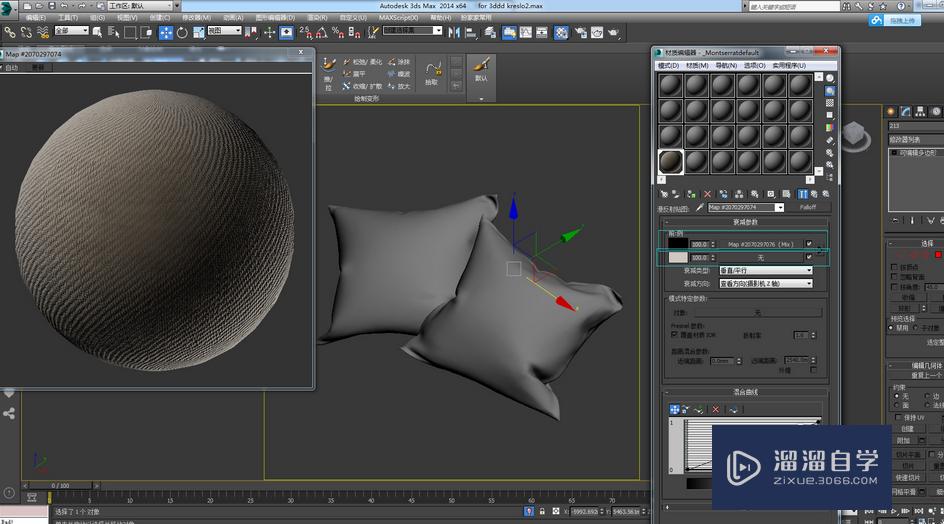Click the Falloff map type button

coord(808,208)
